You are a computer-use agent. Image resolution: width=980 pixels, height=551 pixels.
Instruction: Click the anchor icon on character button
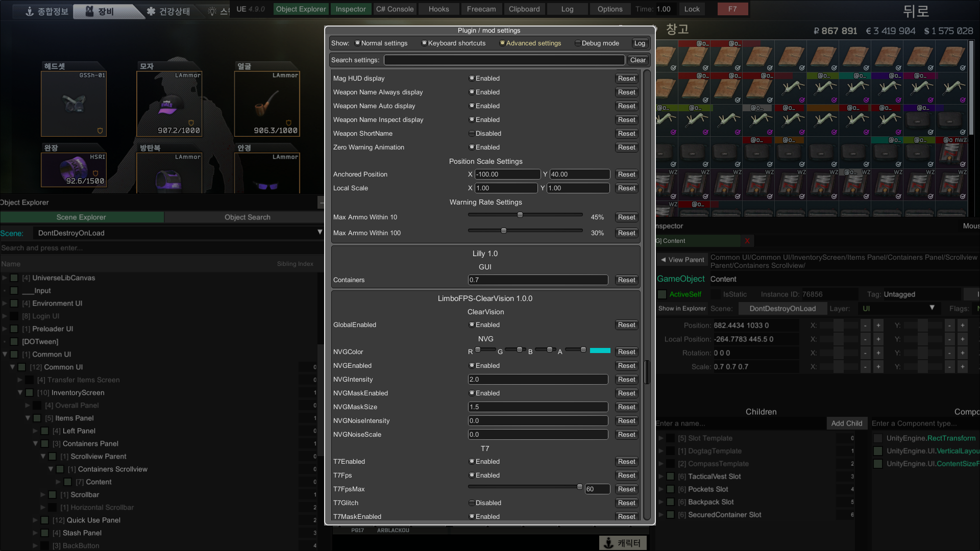click(608, 543)
